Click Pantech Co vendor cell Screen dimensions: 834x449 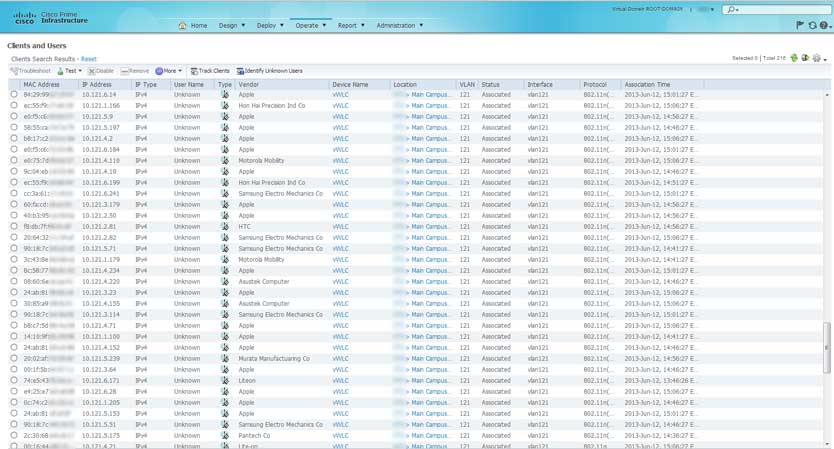coord(254,435)
